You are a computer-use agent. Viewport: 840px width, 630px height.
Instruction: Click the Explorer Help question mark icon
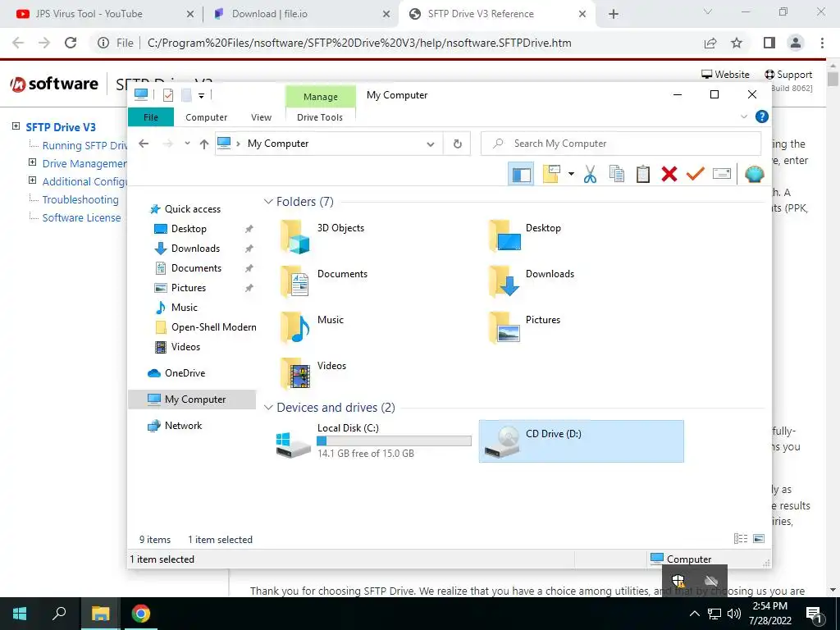point(762,116)
